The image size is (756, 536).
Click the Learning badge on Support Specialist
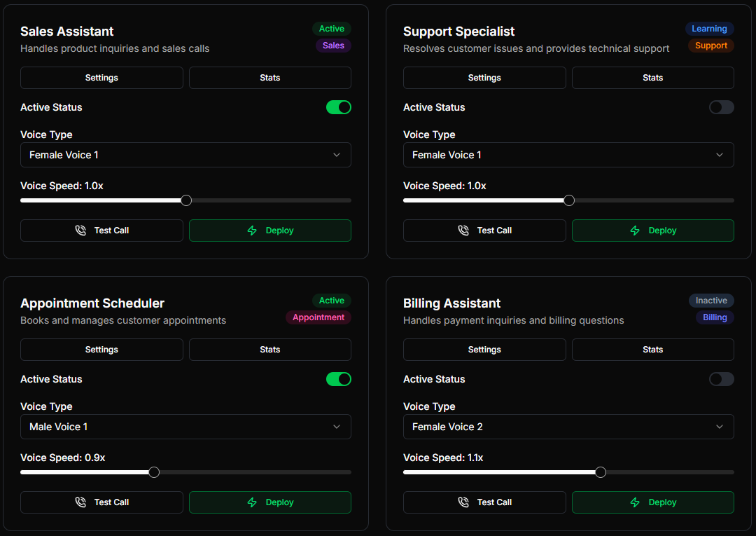tap(709, 29)
